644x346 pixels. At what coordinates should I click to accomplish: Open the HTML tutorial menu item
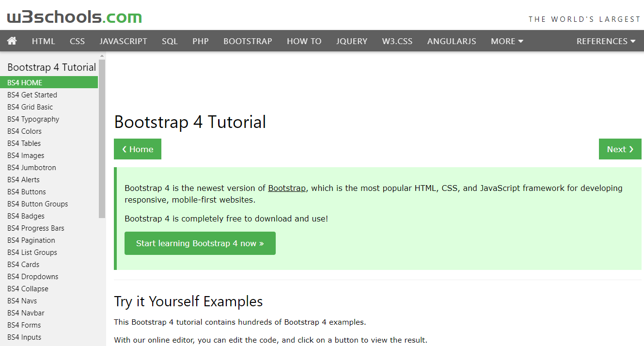pos(44,41)
